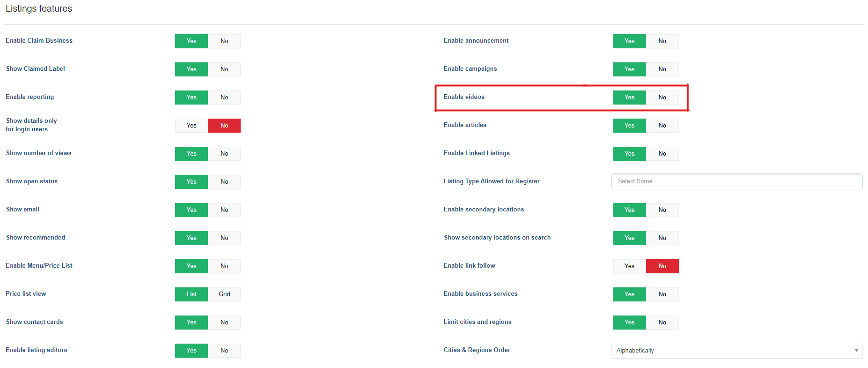Choose Yes for Enable articles
Viewport: 868px width, 368px height.
[630, 126]
